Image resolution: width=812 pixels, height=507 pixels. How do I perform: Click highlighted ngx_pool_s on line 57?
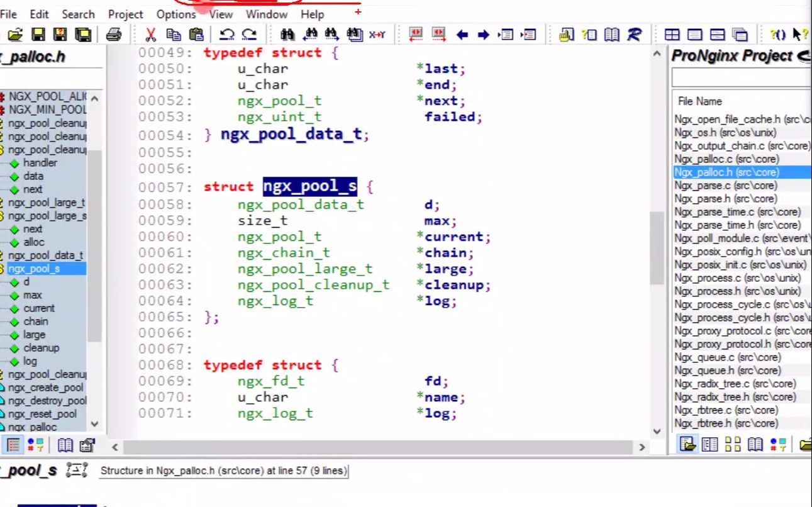[x=309, y=186]
